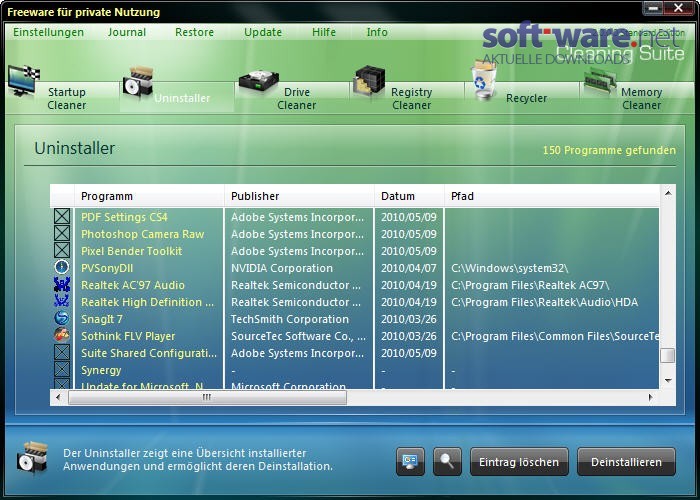The image size is (700, 500).
Task: Click the SnagIt 7 program icon
Action: [62, 318]
